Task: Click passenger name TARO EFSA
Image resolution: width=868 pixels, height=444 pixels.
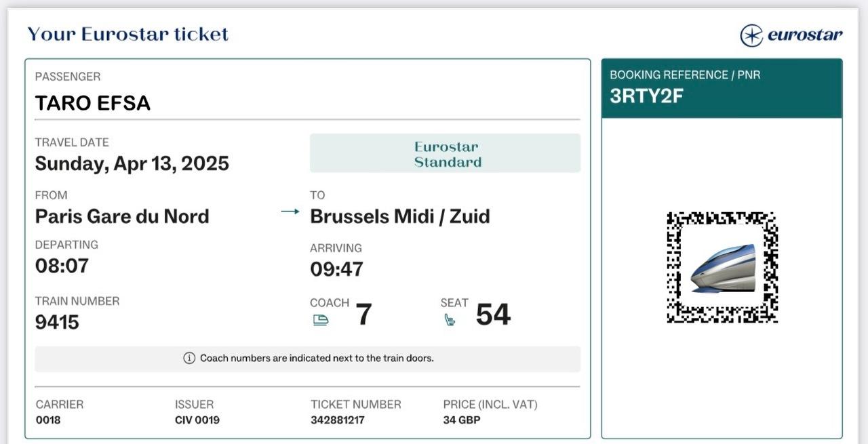Action: click(x=93, y=103)
